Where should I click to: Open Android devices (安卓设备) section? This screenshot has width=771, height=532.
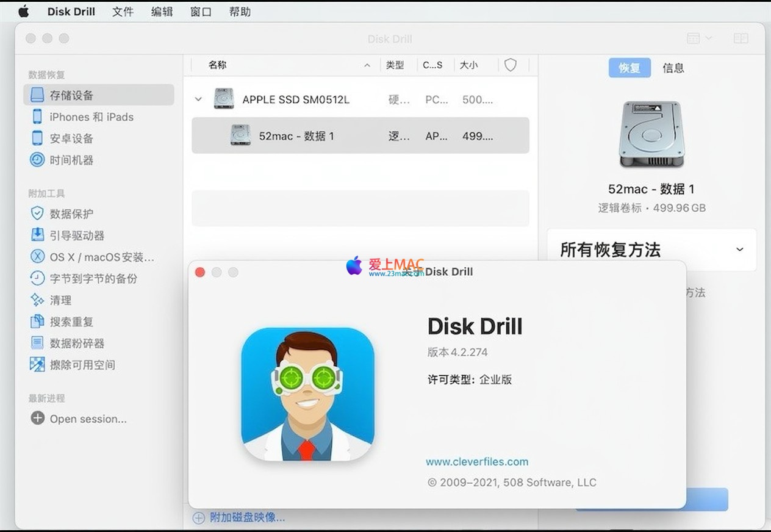pyautogui.click(x=71, y=138)
